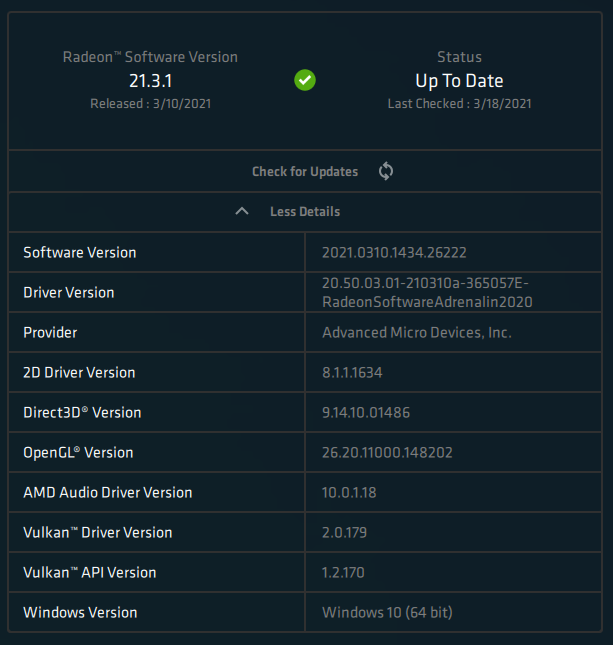Click the 2D Driver Version label

click(79, 372)
